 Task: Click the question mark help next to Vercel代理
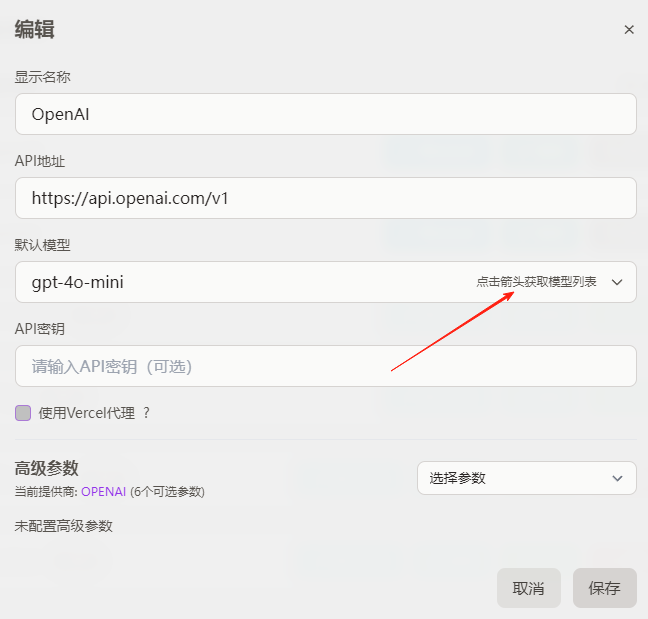(x=146, y=413)
